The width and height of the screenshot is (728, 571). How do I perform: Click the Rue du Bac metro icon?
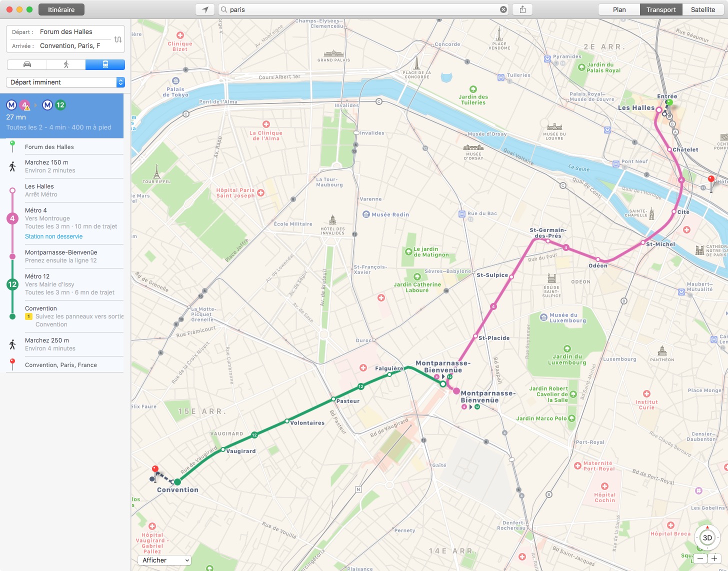462,214
